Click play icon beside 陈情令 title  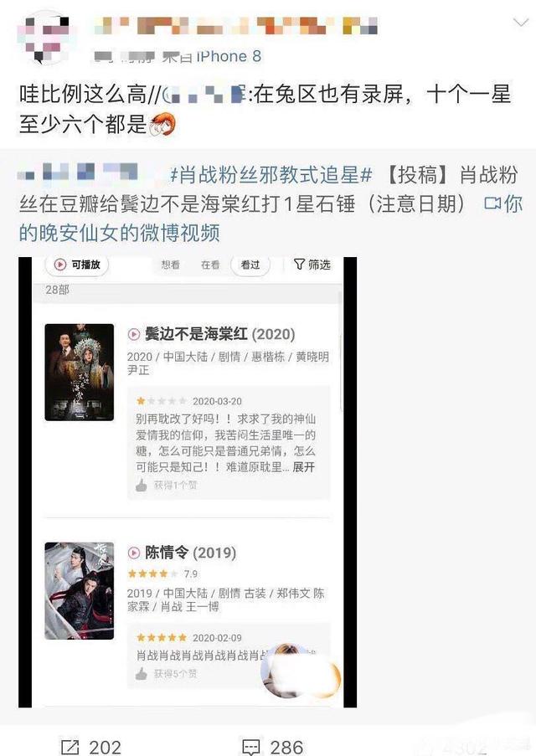pyautogui.click(x=134, y=553)
